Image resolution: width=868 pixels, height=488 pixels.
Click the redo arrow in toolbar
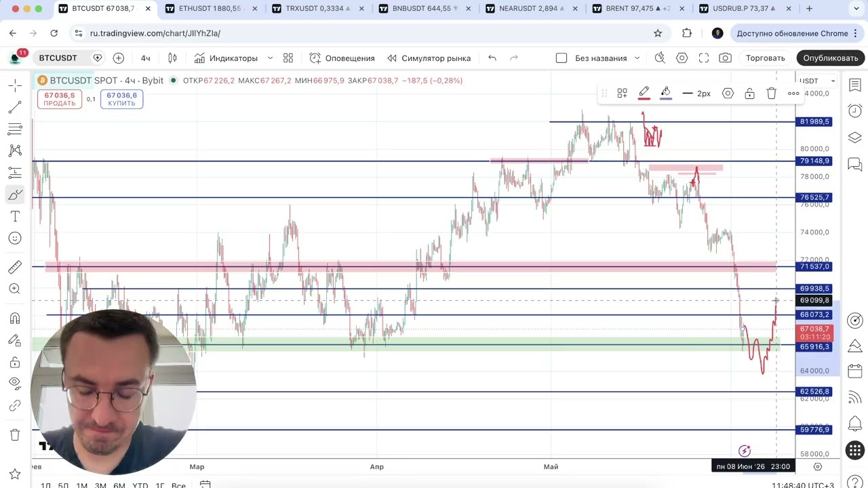click(514, 58)
